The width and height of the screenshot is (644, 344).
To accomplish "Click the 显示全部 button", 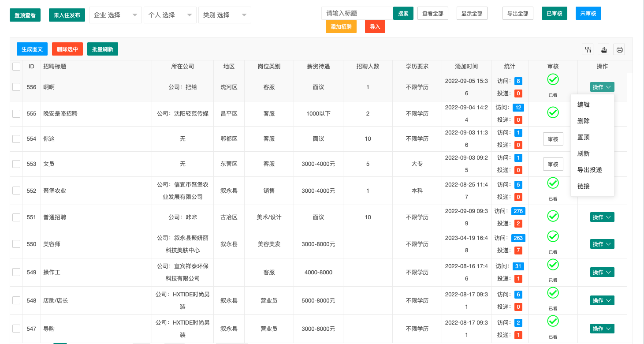I will [472, 13].
